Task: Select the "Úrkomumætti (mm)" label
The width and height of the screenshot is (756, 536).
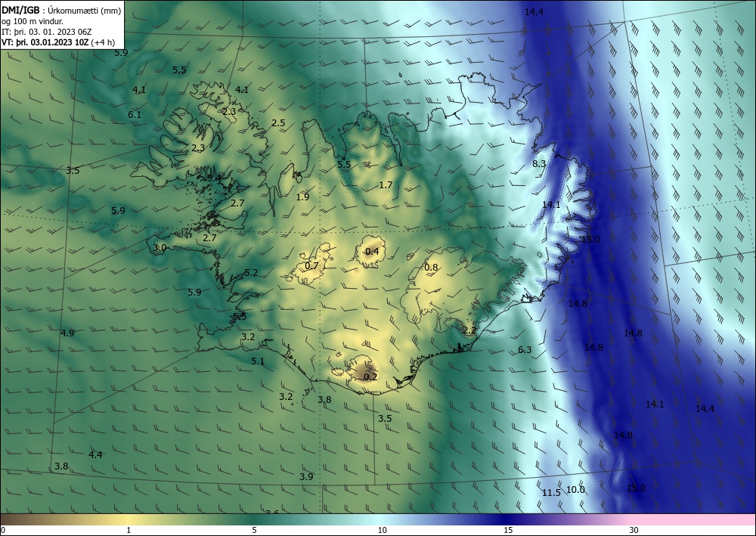Action: tap(85, 11)
